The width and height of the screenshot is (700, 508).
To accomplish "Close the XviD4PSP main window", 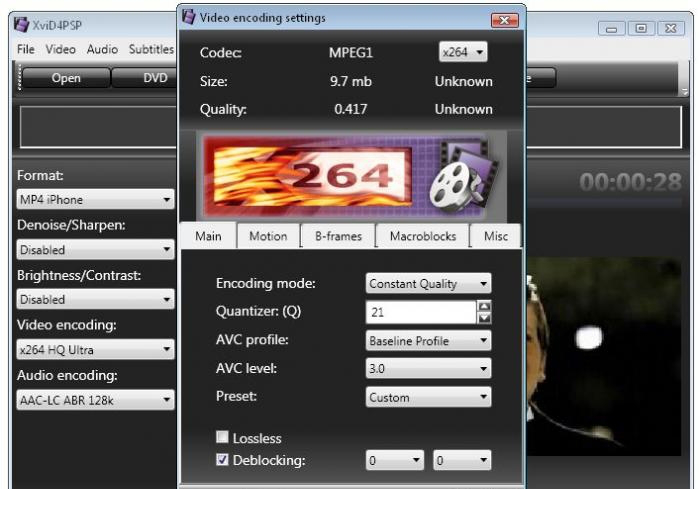I will (x=671, y=29).
